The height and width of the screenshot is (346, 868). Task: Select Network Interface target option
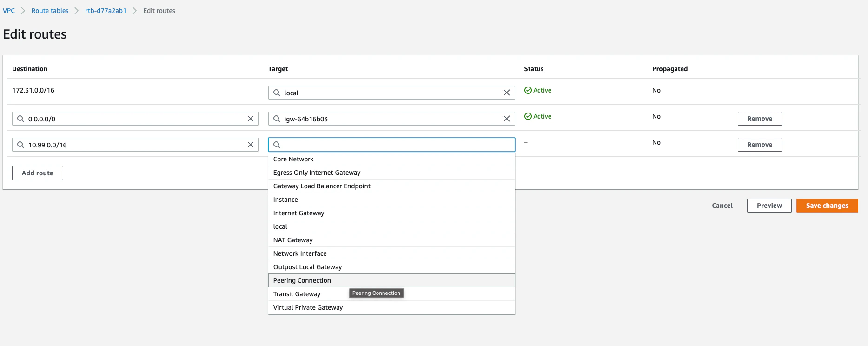(391, 253)
